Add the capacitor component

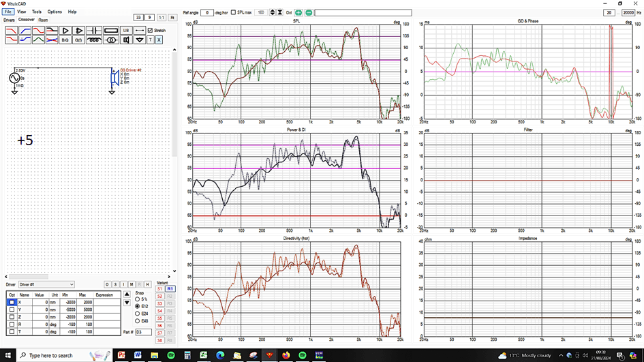click(x=94, y=31)
